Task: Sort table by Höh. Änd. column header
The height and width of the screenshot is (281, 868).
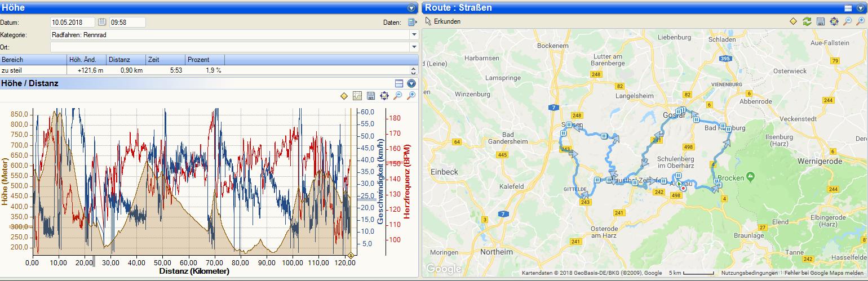Action: pyautogui.click(x=86, y=60)
